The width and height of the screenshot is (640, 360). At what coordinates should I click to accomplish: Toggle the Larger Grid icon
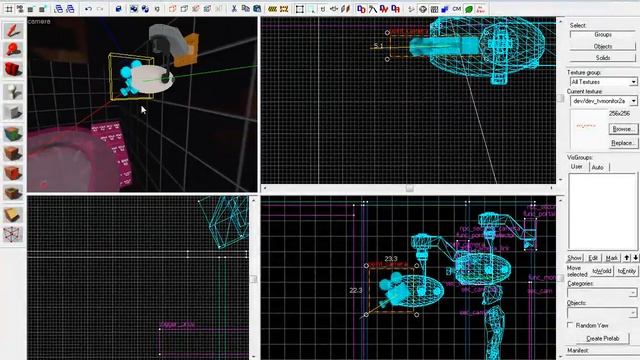tap(42, 9)
